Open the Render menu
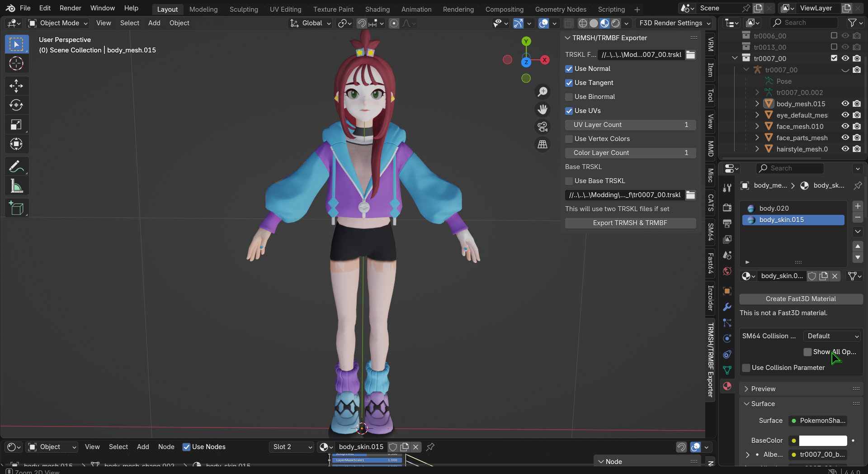This screenshot has width=868, height=474. click(x=71, y=8)
